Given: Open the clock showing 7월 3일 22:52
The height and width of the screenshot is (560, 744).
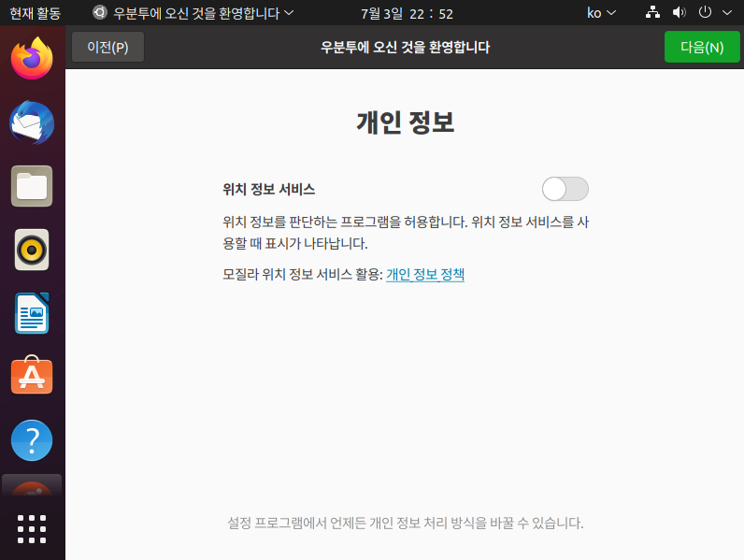Looking at the screenshot, I should 407,13.
